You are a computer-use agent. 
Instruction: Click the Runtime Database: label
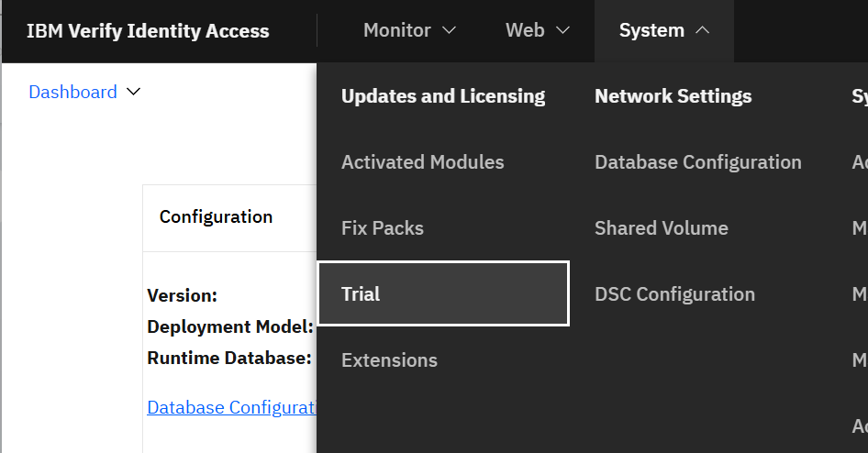229,358
